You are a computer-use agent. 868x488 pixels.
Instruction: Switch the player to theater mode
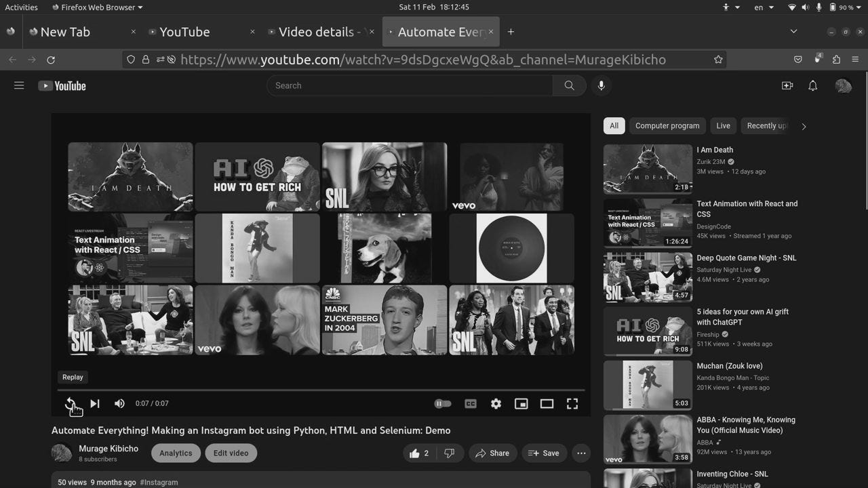(x=547, y=403)
